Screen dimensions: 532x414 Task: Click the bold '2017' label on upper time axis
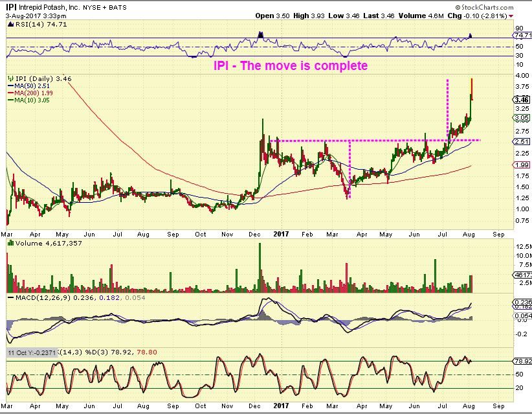click(x=281, y=234)
